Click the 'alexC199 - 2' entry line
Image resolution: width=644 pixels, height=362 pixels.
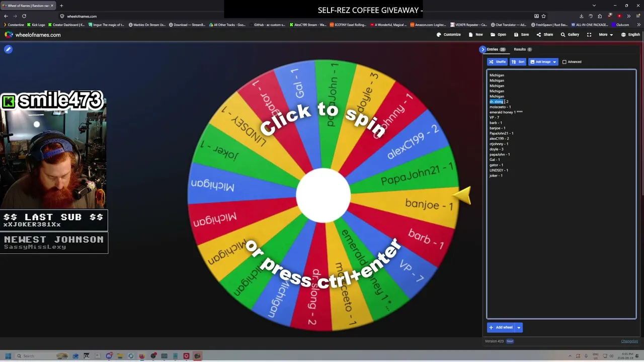point(499,139)
